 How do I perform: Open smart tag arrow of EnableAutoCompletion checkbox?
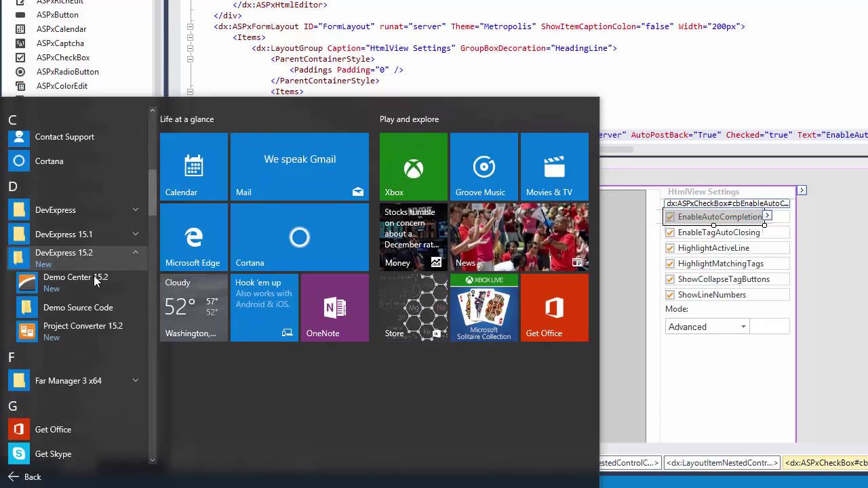point(767,216)
